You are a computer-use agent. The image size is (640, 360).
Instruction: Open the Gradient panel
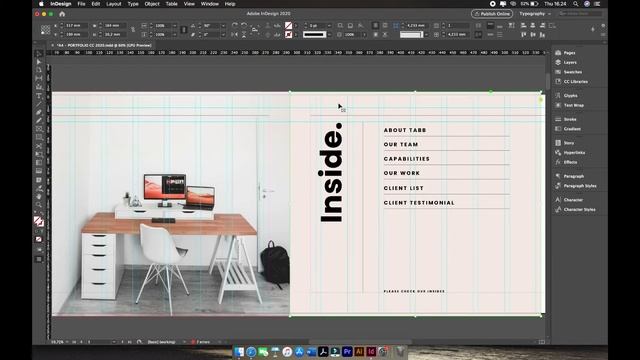572,129
